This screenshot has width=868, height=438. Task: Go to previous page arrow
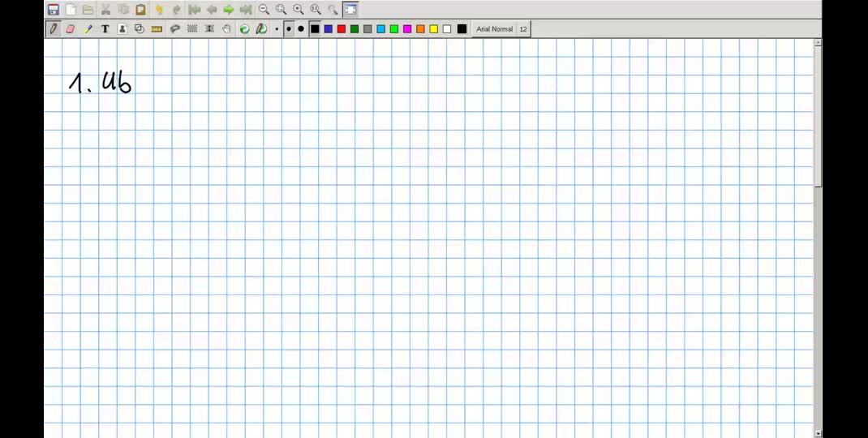[212, 10]
